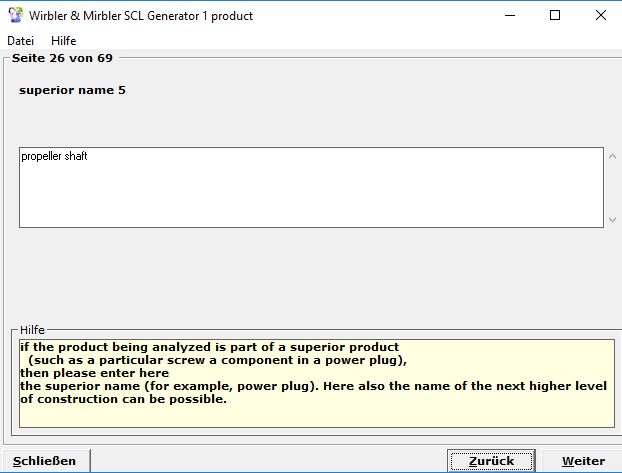Maximize the SCL Generator window
This screenshot has height=473, width=622.
pyautogui.click(x=555, y=15)
